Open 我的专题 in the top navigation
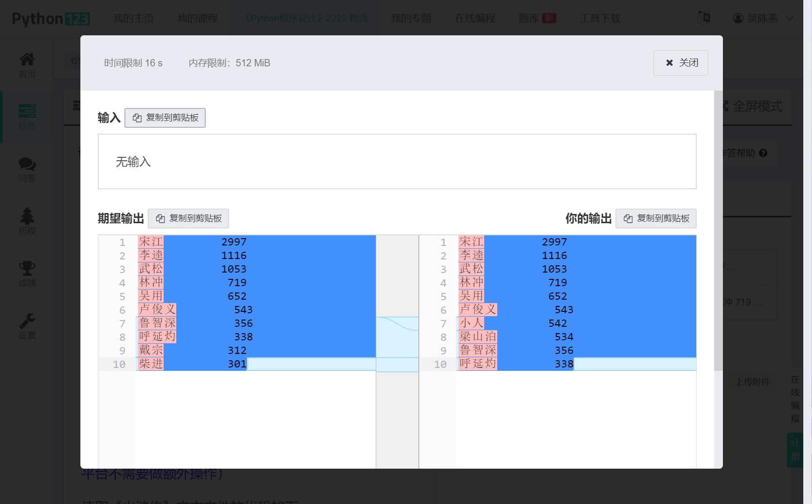This screenshot has width=812, height=504. pos(411,18)
